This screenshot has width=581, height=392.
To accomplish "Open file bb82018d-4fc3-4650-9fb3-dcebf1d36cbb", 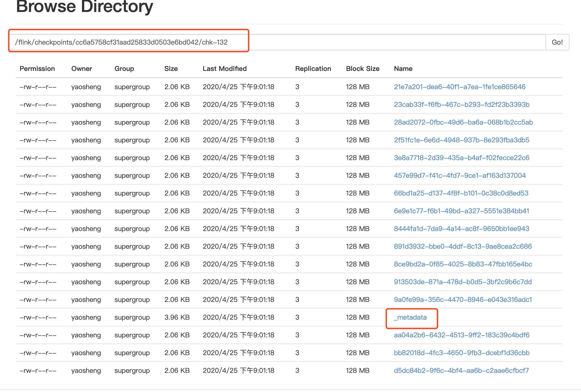I will tap(461, 353).
